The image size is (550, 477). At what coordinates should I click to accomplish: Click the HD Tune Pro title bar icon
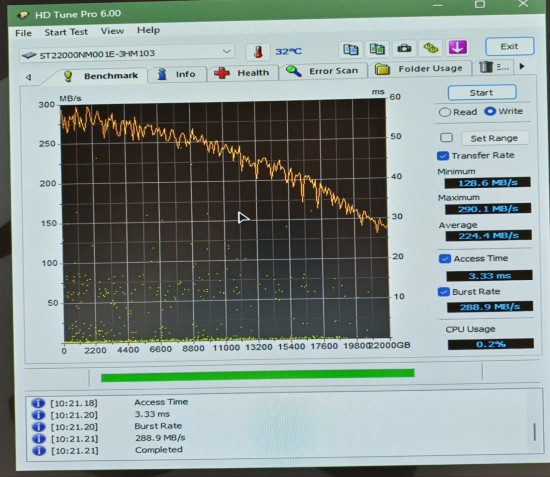[24, 15]
